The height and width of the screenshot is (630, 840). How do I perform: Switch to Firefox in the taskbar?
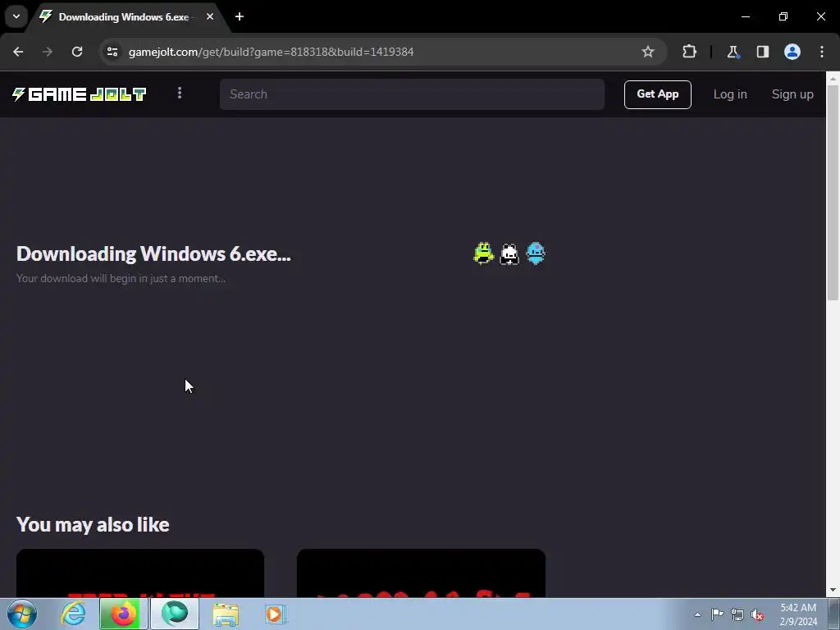pos(124,614)
